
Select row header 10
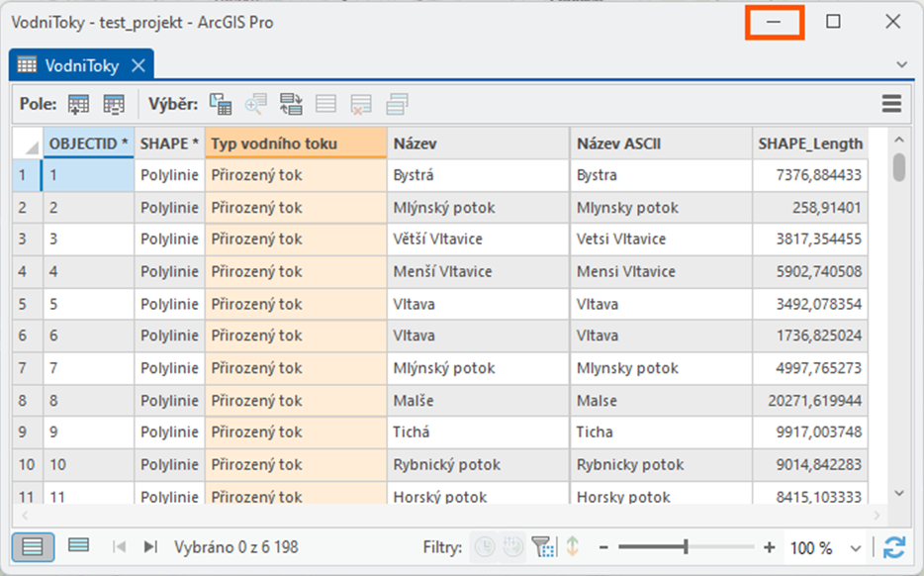click(x=28, y=464)
